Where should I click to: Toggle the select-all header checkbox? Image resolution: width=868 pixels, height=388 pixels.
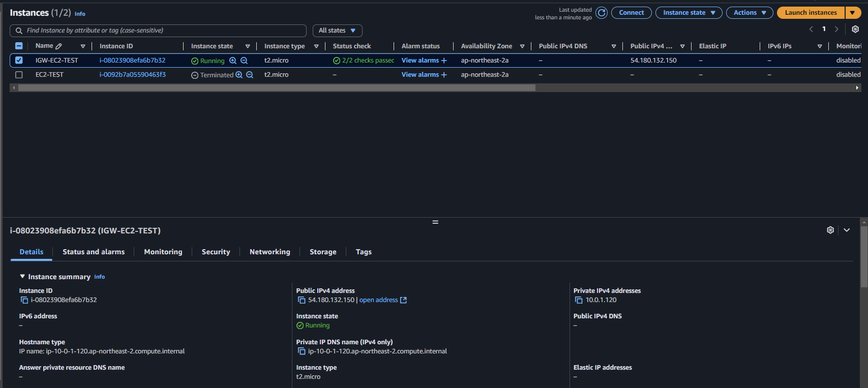point(19,46)
